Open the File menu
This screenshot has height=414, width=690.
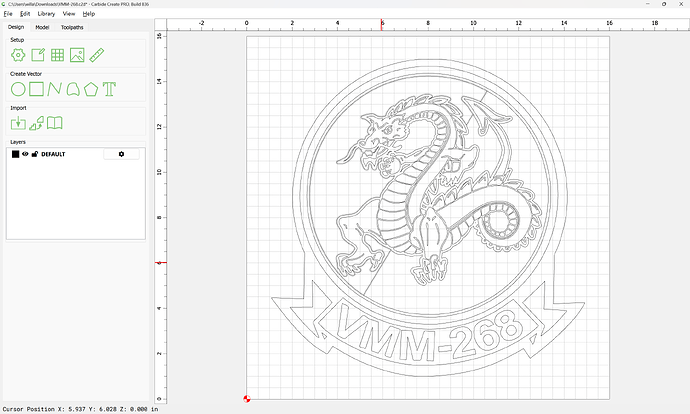[9, 14]
